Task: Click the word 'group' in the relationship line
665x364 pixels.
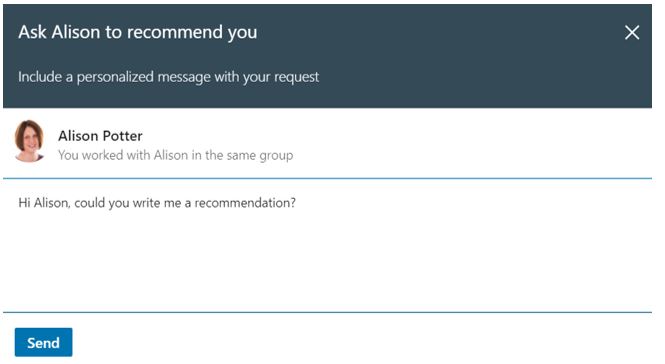Action: (x=276, y=156)
